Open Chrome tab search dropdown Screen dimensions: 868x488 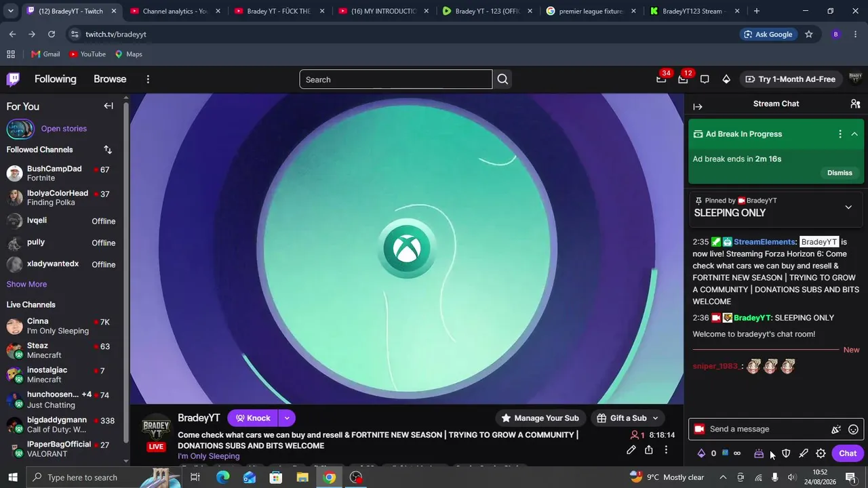click(x=10, y=11)
